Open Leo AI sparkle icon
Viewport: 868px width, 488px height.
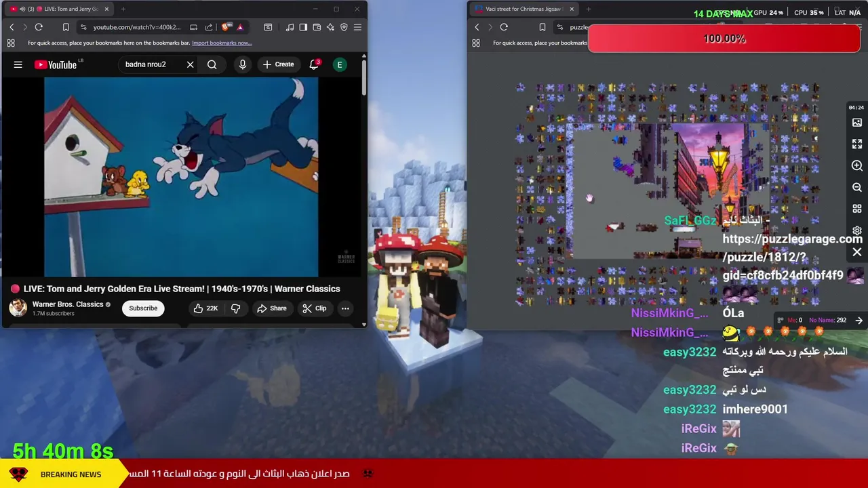point(330,27)
